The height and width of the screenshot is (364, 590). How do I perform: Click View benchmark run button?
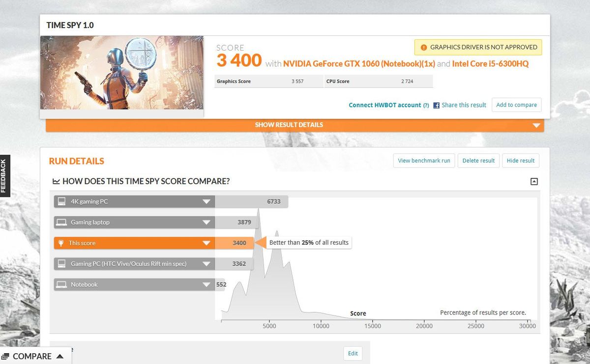(x=424, y=161)
